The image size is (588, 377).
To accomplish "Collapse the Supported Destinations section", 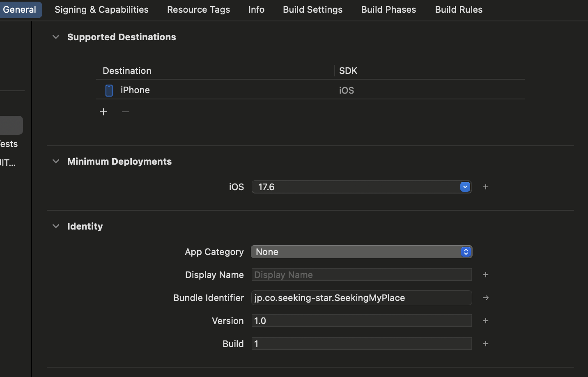I will (56, 37).
